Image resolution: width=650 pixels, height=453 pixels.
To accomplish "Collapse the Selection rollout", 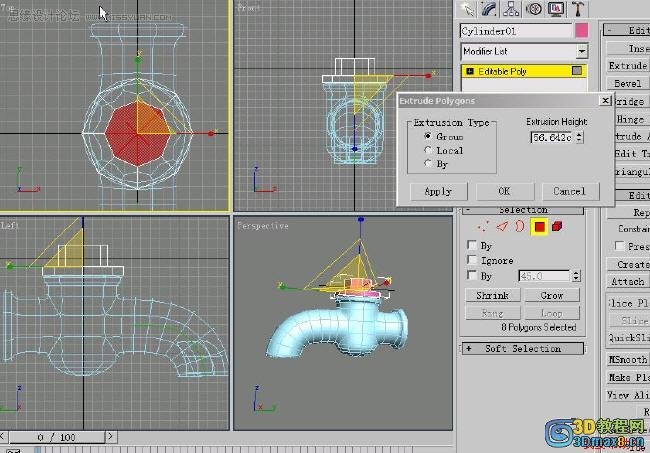I will point(469,210).
